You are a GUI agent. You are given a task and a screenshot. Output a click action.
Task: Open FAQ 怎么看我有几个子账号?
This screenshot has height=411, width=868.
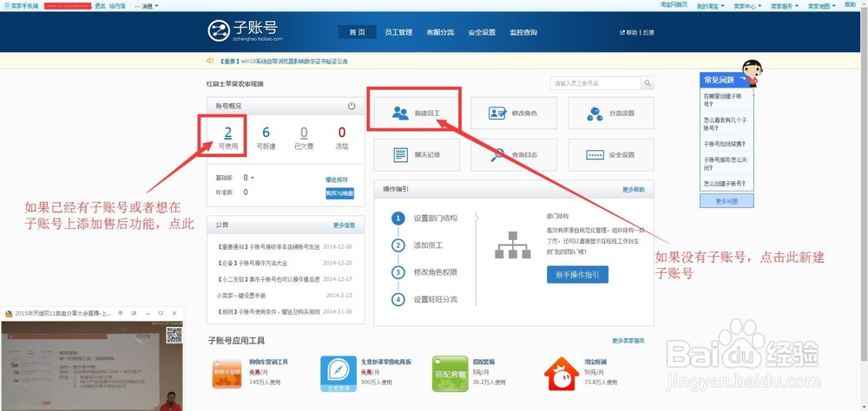[727, 123]
